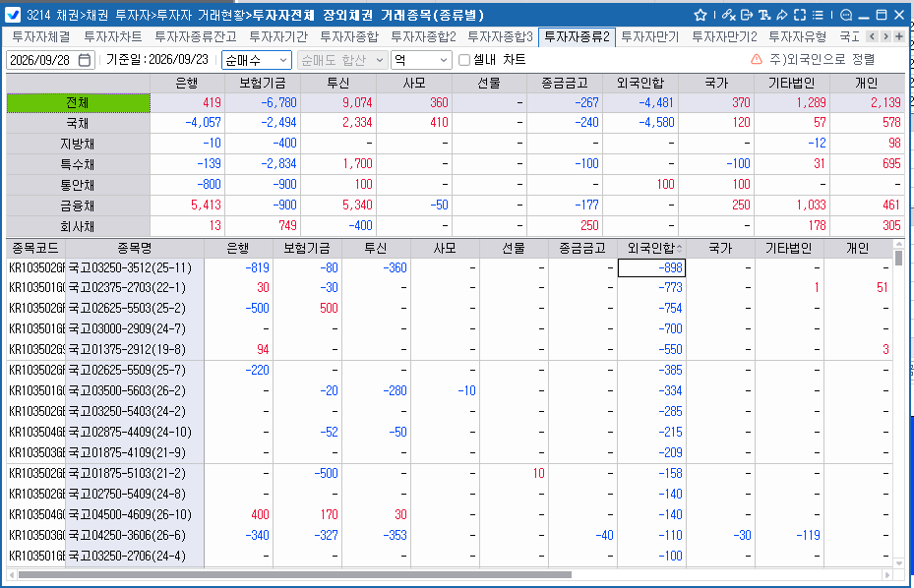
Task: Click the fullscreen bracket icon
Action: 800,15
